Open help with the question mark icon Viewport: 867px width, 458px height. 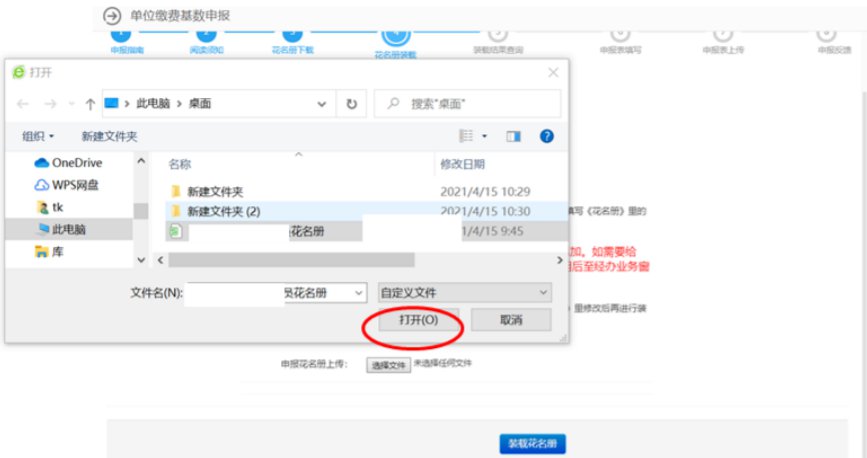(x=546, y=136)
